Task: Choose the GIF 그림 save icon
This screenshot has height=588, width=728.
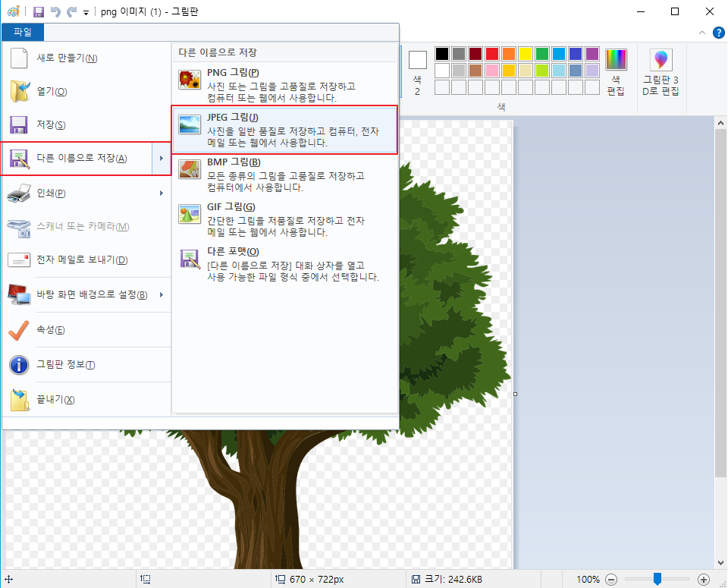Action: [x=190, y=213]
